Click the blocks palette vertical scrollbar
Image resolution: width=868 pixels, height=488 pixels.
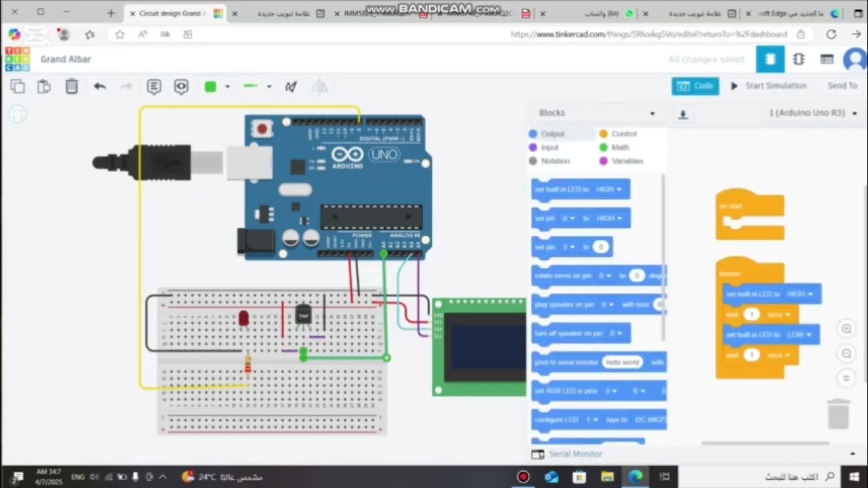663,258
